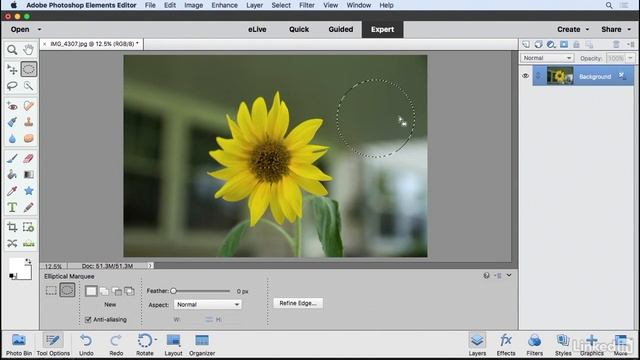This screenshot has width=640, height=360.
Task: Expand the status bar info arrow
Action: click(x=150, y=266)
